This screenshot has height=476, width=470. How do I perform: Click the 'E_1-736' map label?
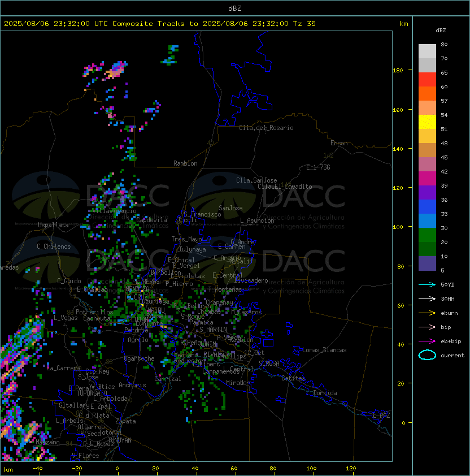pos(318,167)
